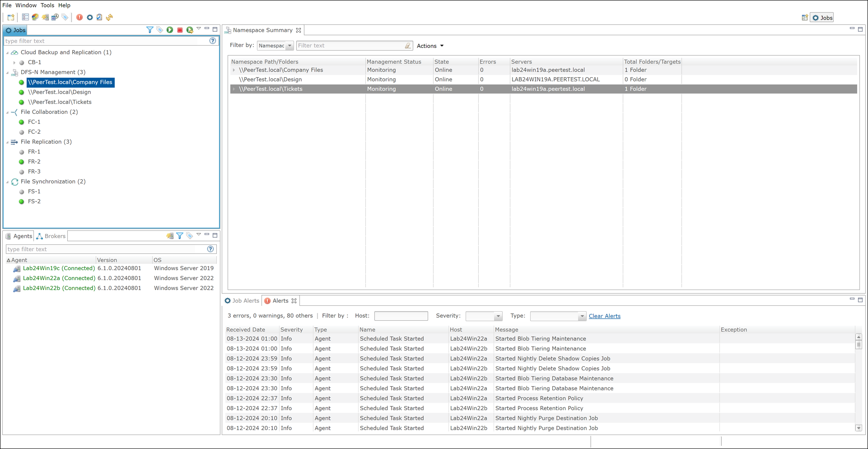Click the Jobs filter text field
Viewport: 868px width, 449px height.
tap(106, 41)
